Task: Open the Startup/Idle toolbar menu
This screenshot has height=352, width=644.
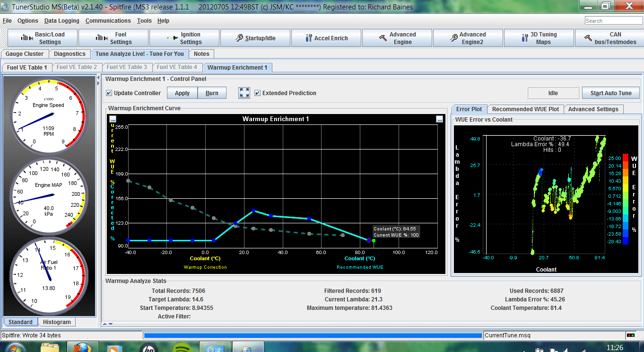Action: coord(255,38)
